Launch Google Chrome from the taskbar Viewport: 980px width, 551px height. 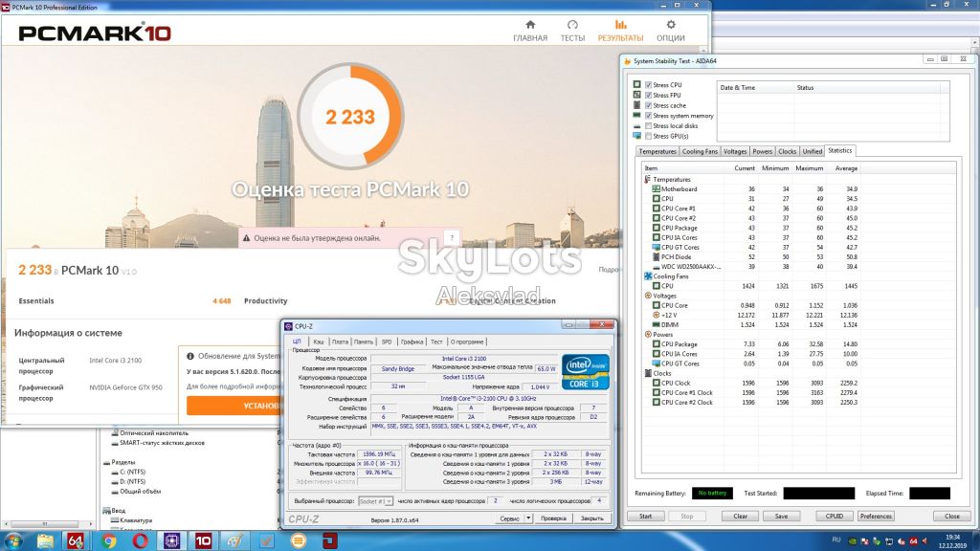click(109, 541)
